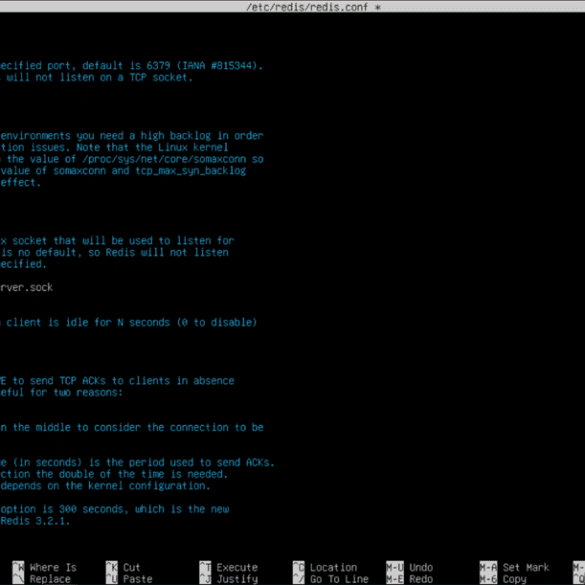Click line "eful for two reasons:"
Image resolution: width=585 pixels, height=585 pixels.
[61, 392]
